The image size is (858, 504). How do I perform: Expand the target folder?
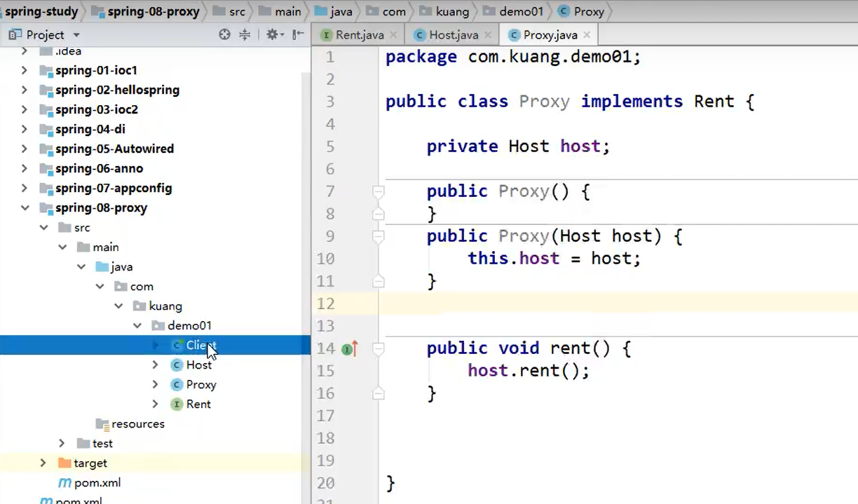[x=43, y=463]
